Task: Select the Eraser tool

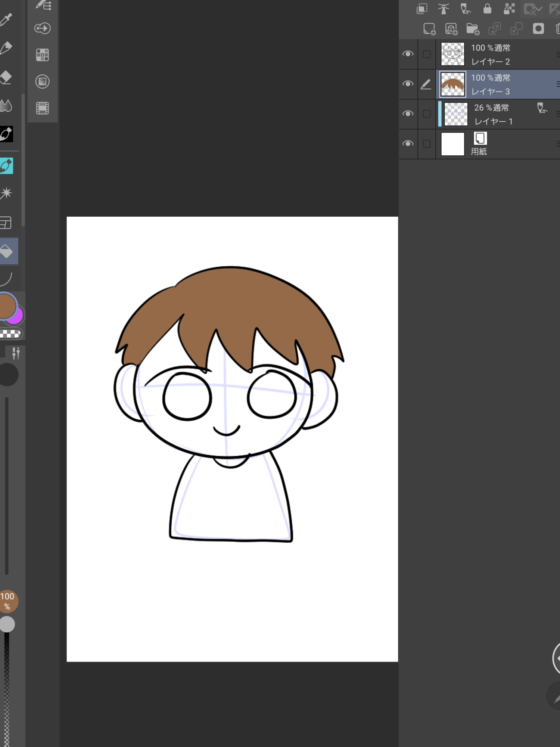Action: coord(6,77)
